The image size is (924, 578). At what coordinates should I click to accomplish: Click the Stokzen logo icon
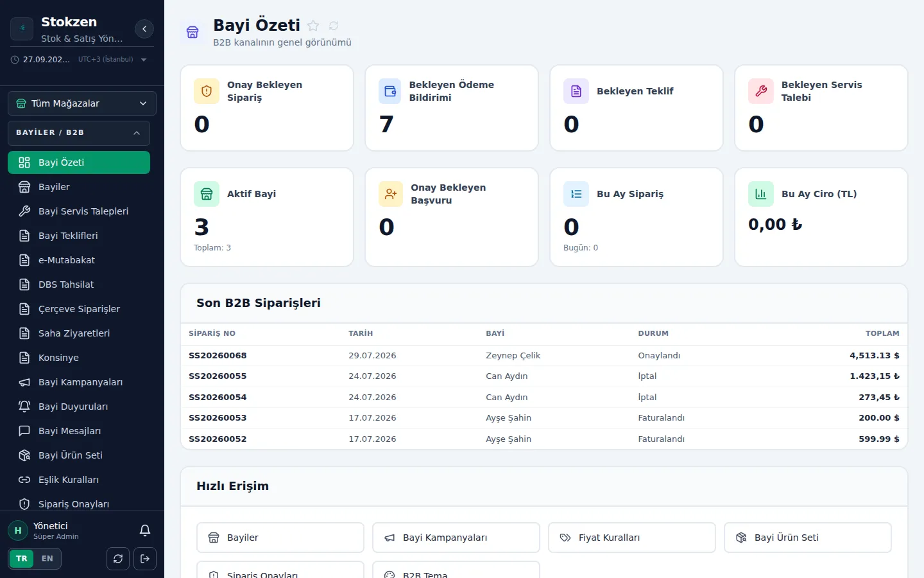[22, 29]
